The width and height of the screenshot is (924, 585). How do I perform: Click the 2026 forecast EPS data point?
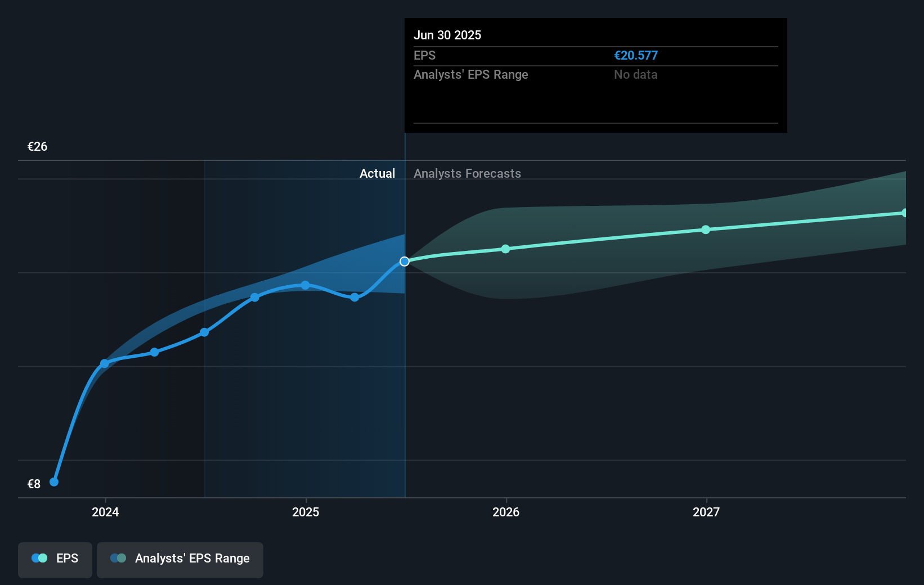[505, 249]
